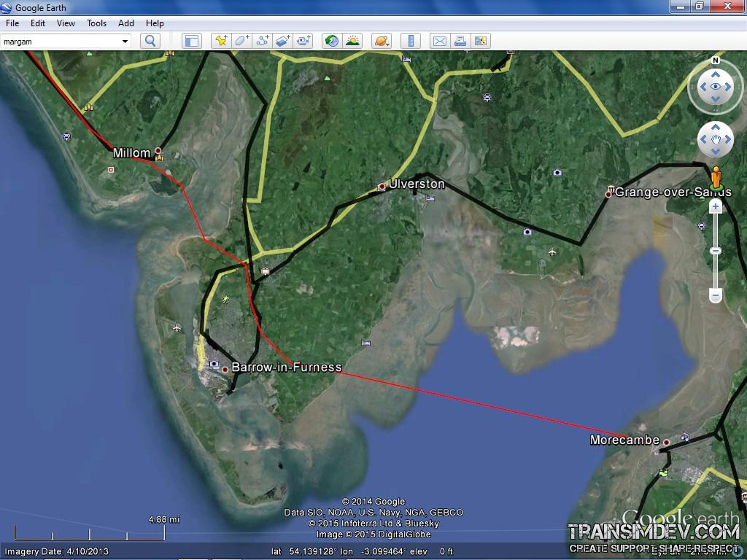This screenshot has width=747, height=560.
Task: Toggle sunlight across the landscape
Action: (x=352, y=41)
